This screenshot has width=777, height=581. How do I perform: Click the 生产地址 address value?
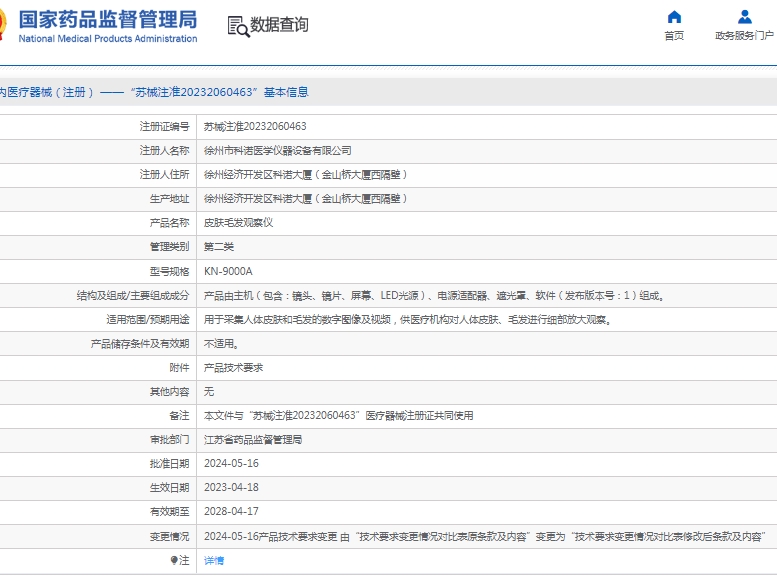(306, 199)
